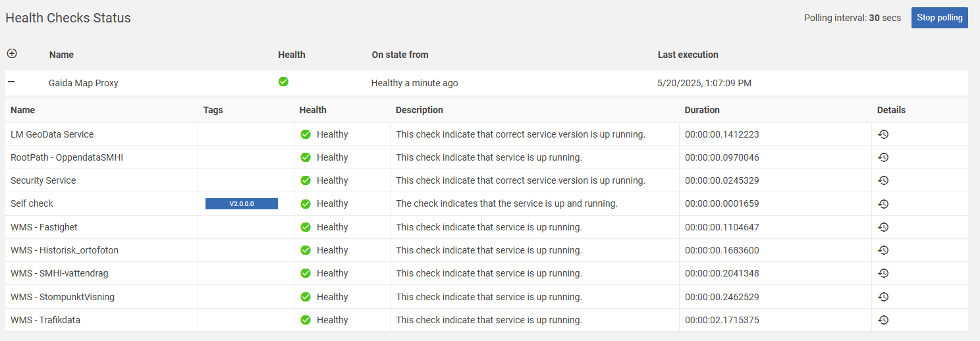Click the Stop polling button
Viewport: 980px width, 341px height.
point(939,18)
